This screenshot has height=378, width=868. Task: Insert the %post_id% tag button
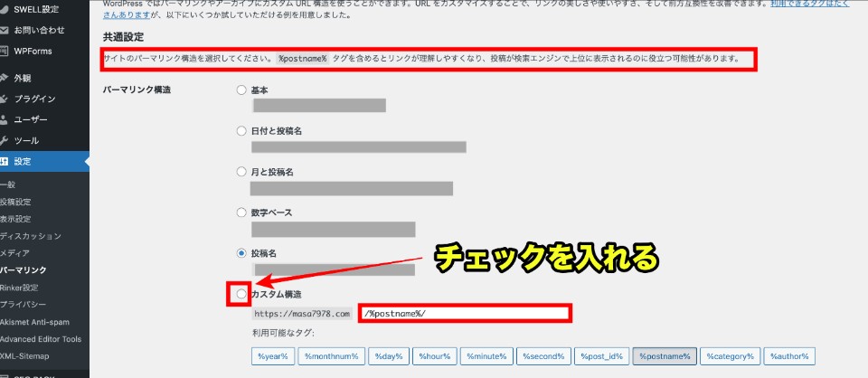tap(602, 356)
